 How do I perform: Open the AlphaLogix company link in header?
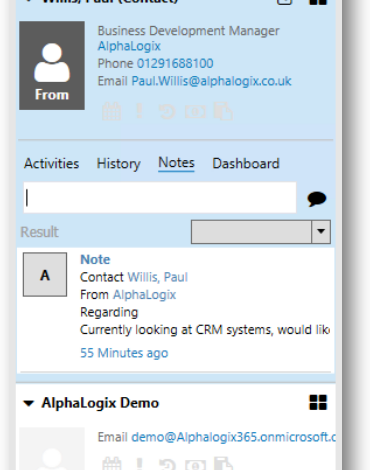129,46
